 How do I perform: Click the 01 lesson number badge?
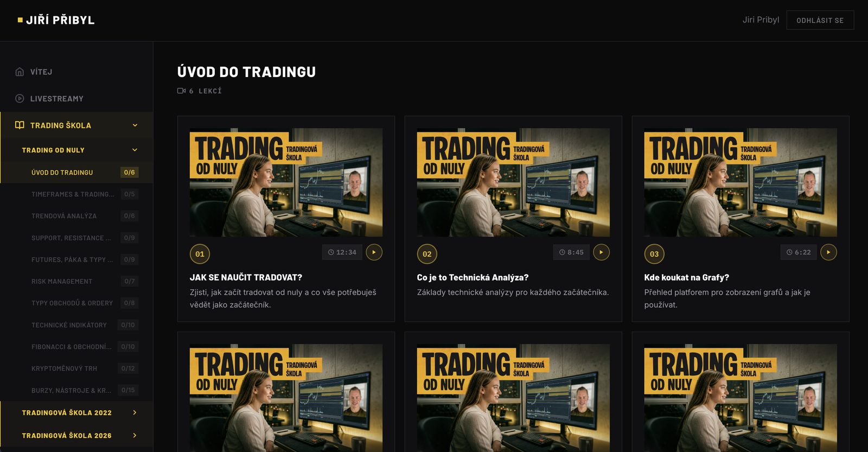pyautogui.click(x=200, y=254)
